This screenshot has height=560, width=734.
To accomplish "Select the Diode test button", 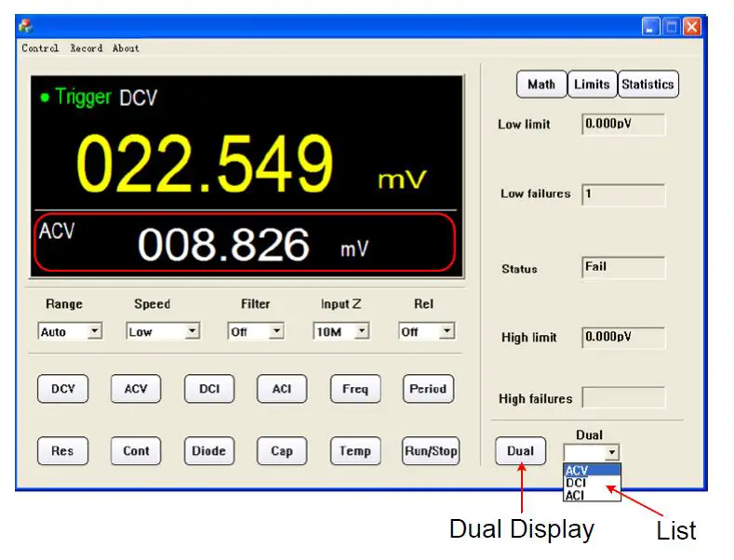I will [209, 451].
